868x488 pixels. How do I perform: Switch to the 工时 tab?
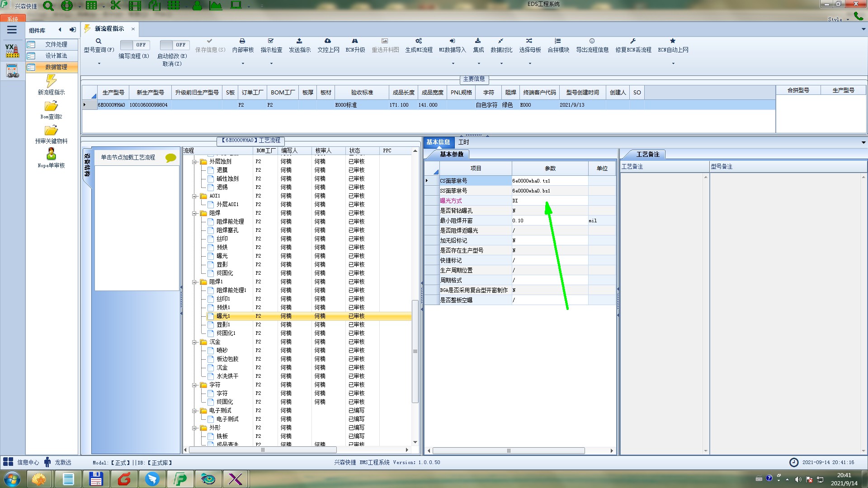coord(463,142)
